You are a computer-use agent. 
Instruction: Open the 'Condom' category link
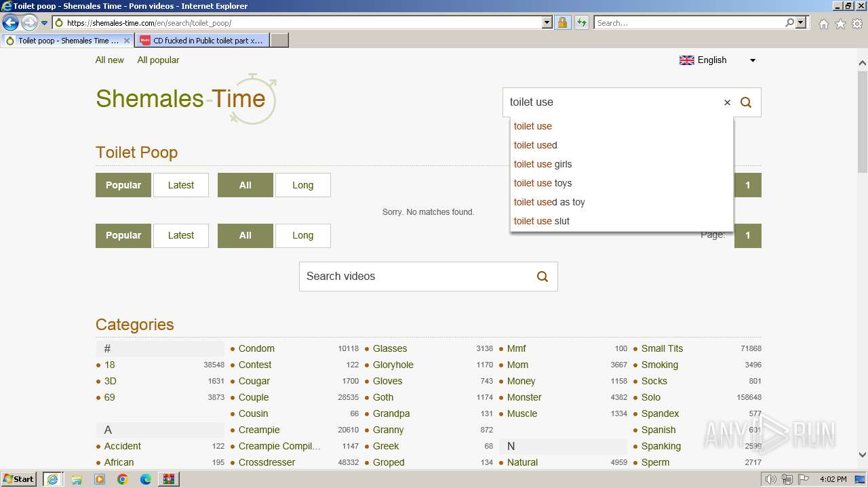click(x=256, y=348)
